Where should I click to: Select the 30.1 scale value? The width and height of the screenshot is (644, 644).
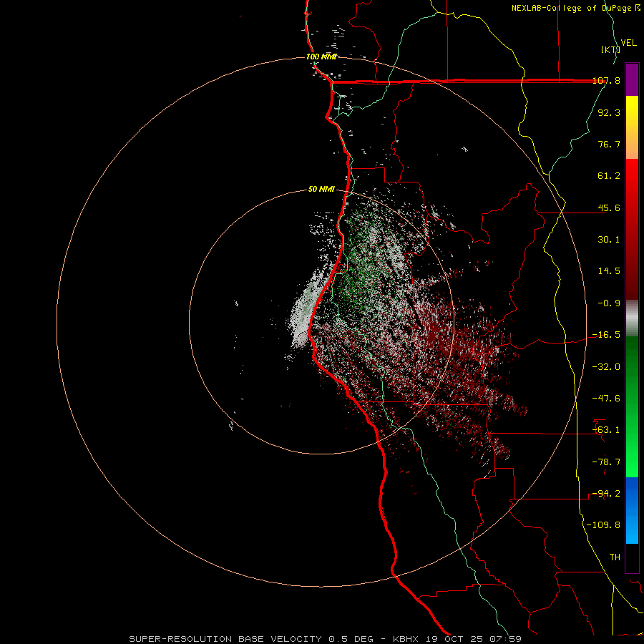pyautogui.click(x=609, y=240)
